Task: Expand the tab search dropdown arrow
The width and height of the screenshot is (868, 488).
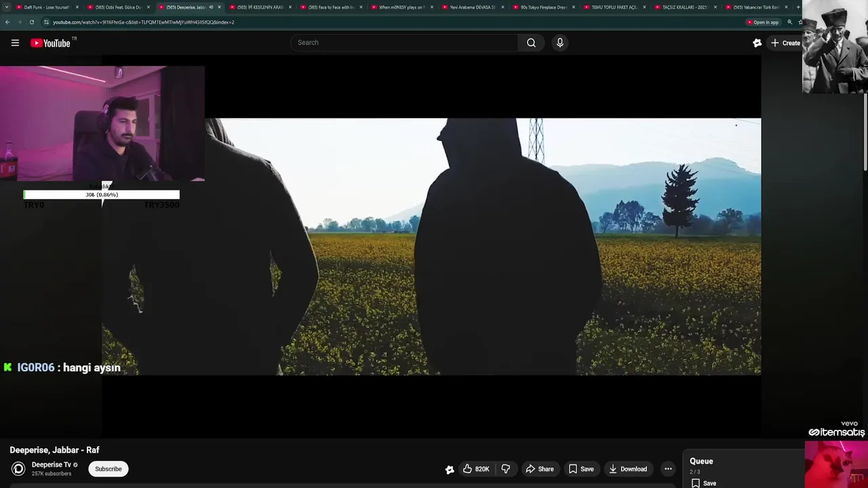Action: [7, 7]
